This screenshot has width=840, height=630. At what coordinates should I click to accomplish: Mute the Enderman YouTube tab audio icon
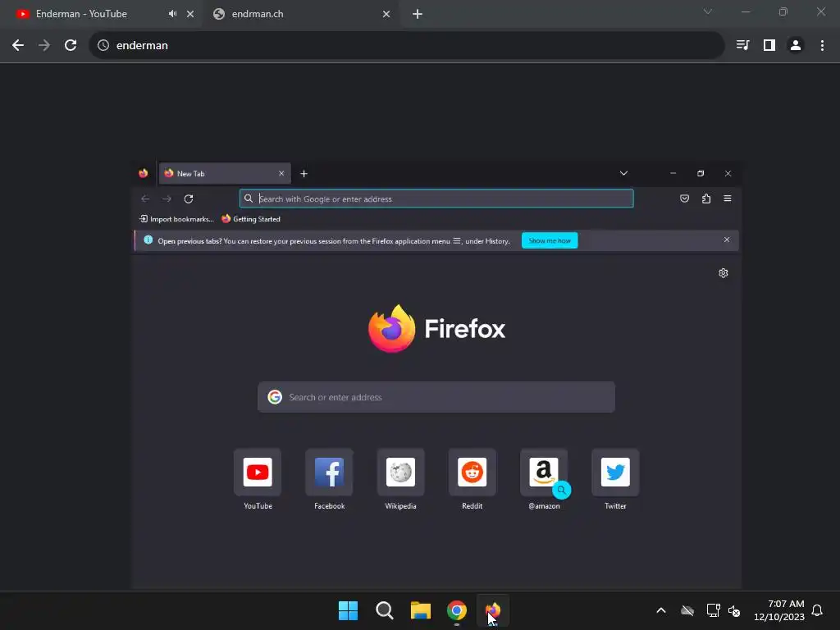click(x=172, y=14)
